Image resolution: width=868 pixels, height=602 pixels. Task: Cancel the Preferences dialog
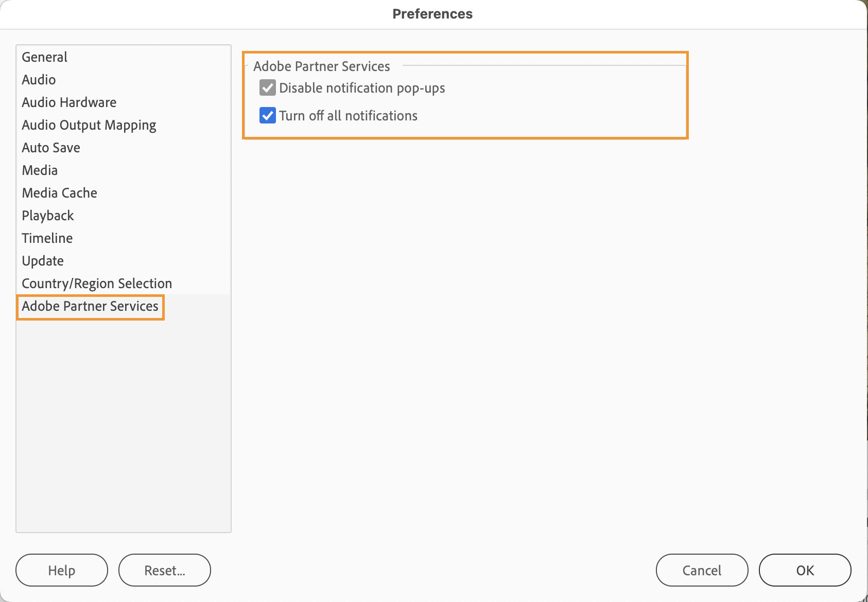[x=701, y=570]
